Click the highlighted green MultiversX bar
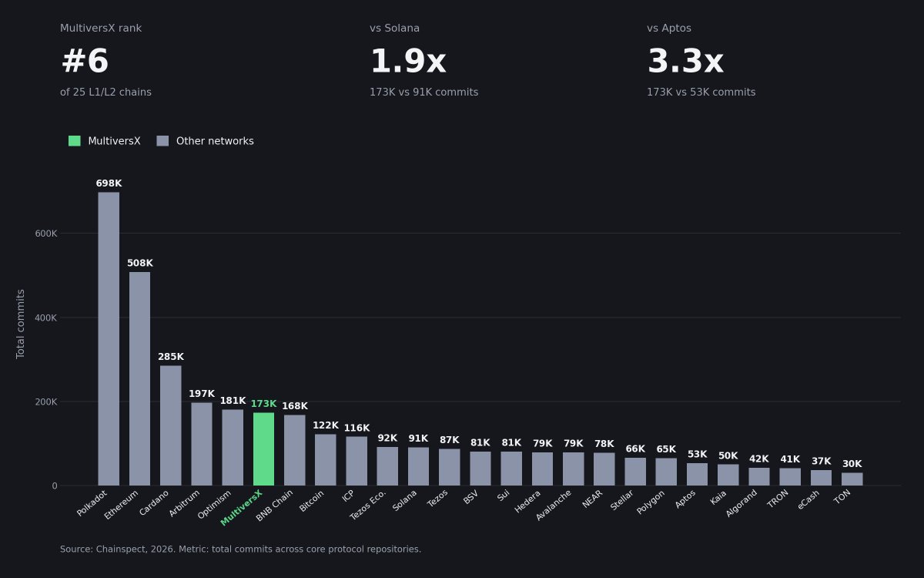Screen dimensions: 924x578 [263, 449]
